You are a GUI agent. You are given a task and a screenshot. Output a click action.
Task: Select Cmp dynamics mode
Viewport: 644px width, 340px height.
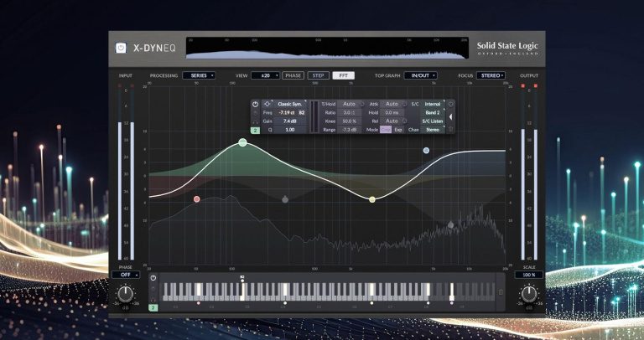[x=386, y=130]
